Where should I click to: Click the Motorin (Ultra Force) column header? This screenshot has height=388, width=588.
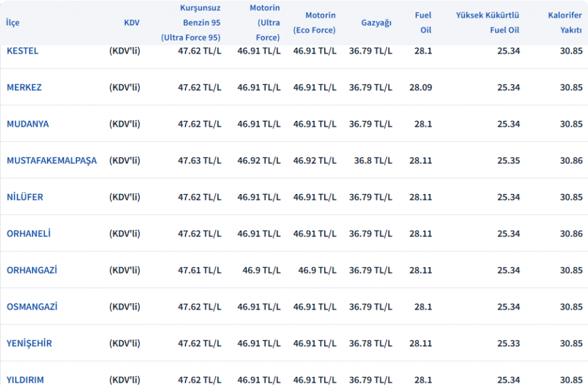point(265,23)
